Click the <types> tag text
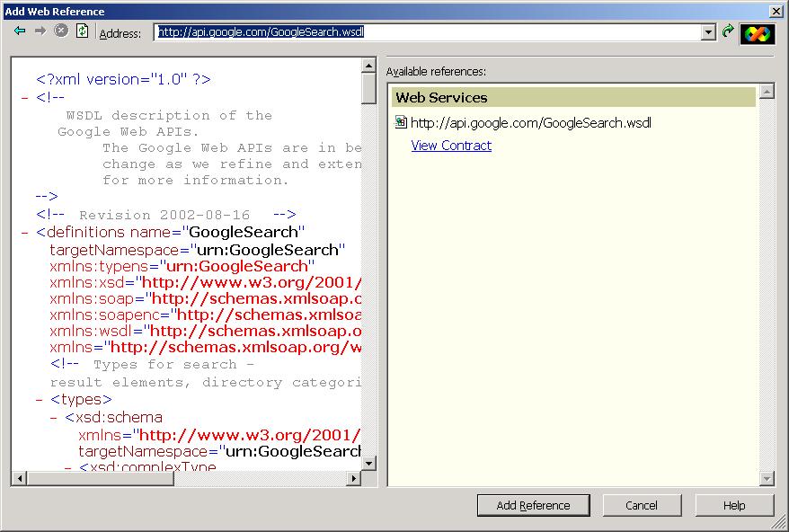Viewport: 789px width, 532px height. click(x=81, y=400)
